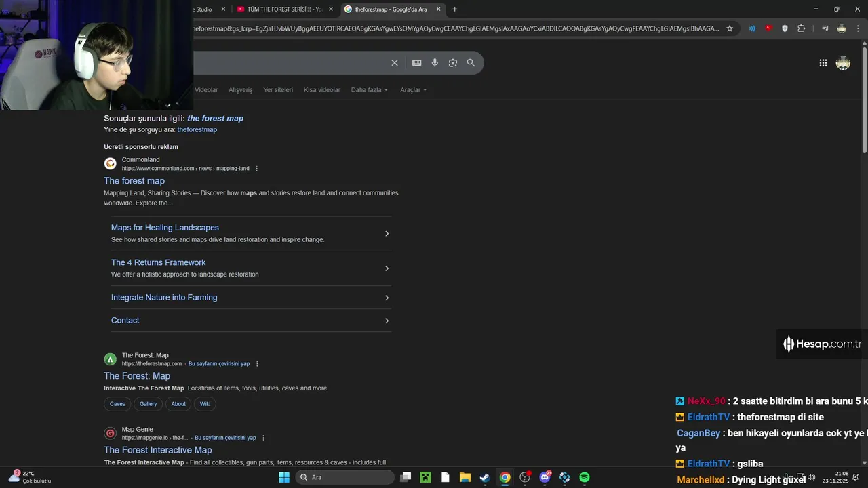The image size is (868, 488).
Task: Open options for The Forest: Map result
Action: coord(257,364)
